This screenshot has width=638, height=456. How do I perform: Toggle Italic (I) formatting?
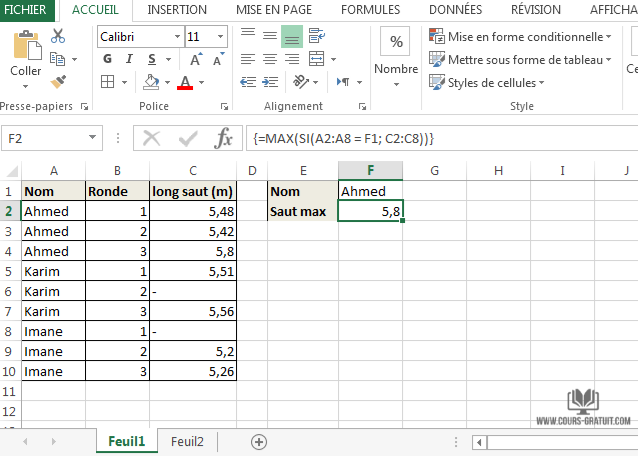coord(127,59)
